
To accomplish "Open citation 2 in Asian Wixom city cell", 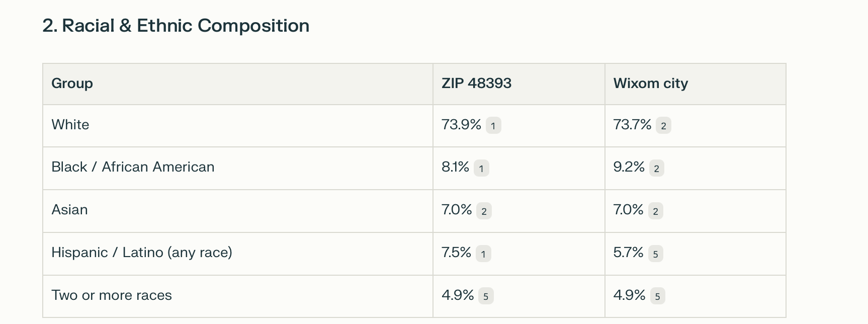I will 655,211.
